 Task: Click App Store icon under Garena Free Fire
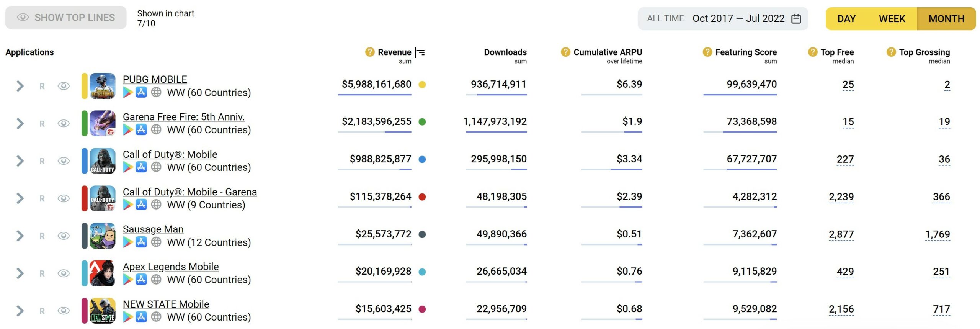coord(141,130)
